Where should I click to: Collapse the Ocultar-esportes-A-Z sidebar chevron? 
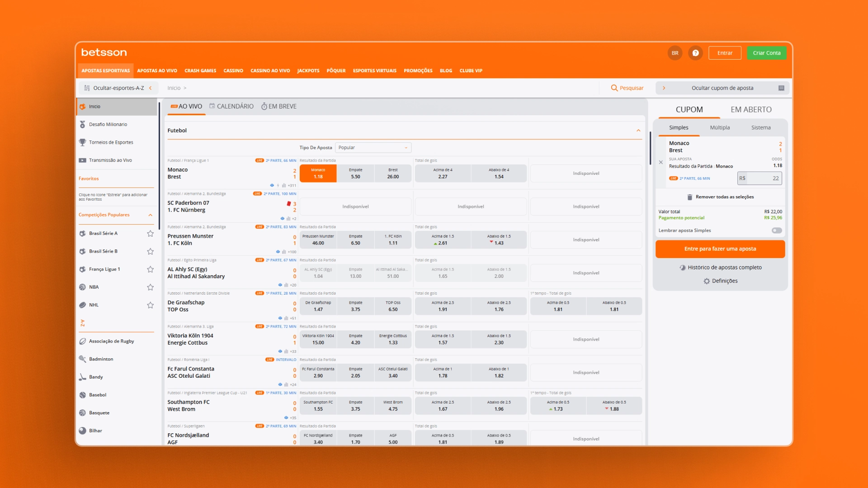coord(150,88)
